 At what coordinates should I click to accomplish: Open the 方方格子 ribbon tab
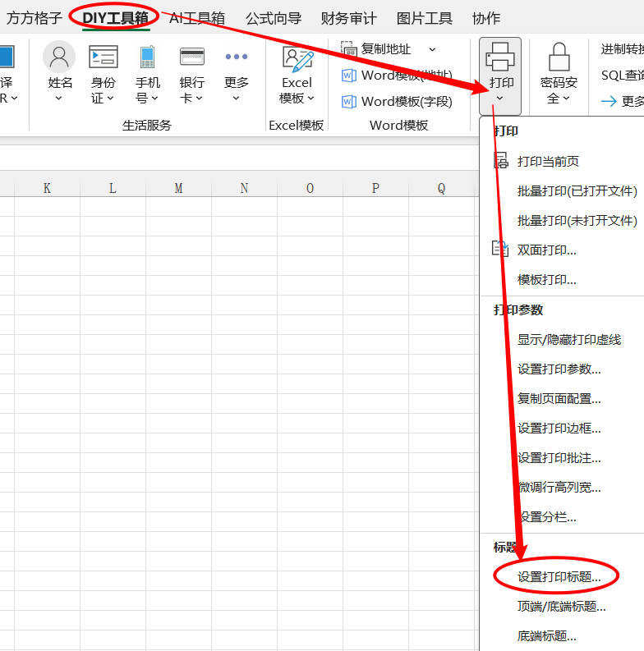(x=34, y=18)
